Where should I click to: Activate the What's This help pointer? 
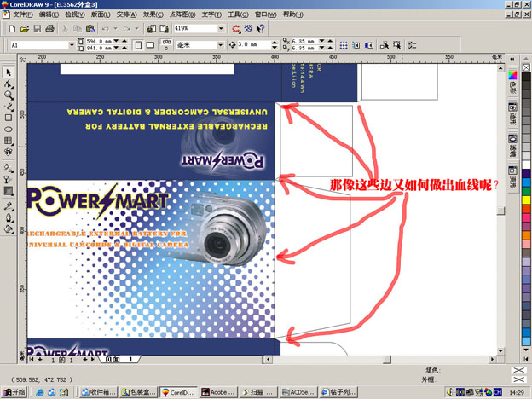pyautogui.click(x=261, y=29)
